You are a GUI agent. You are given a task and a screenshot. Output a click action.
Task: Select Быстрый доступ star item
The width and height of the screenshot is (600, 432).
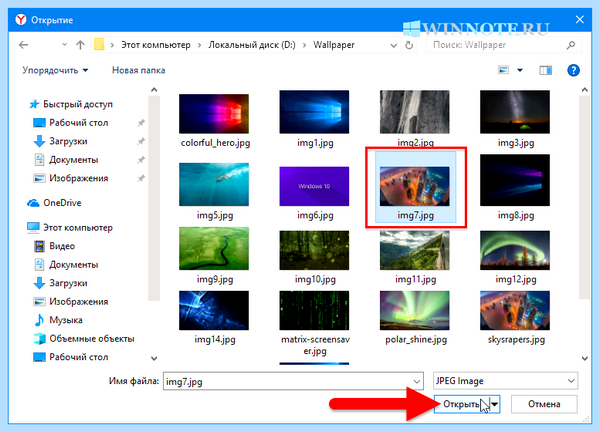[x=71, y=104]
